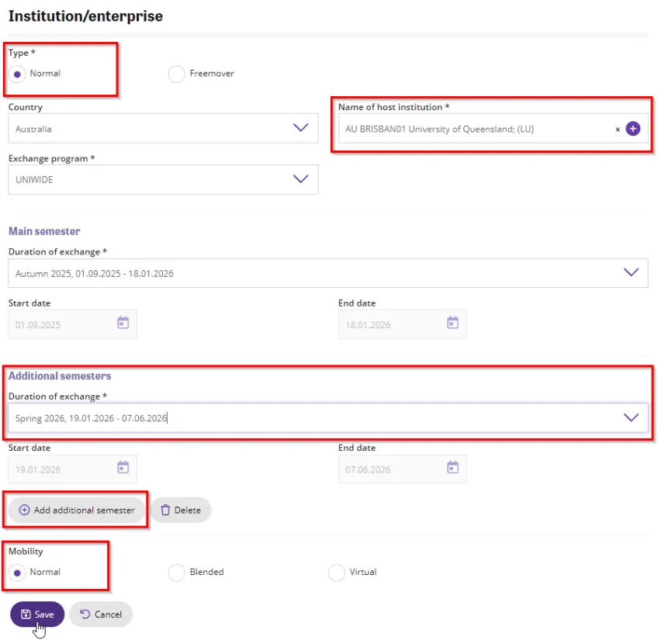Click the save disk icon on Save button
The width and height of the screenshot is (658, 644).
click(26, 614)
